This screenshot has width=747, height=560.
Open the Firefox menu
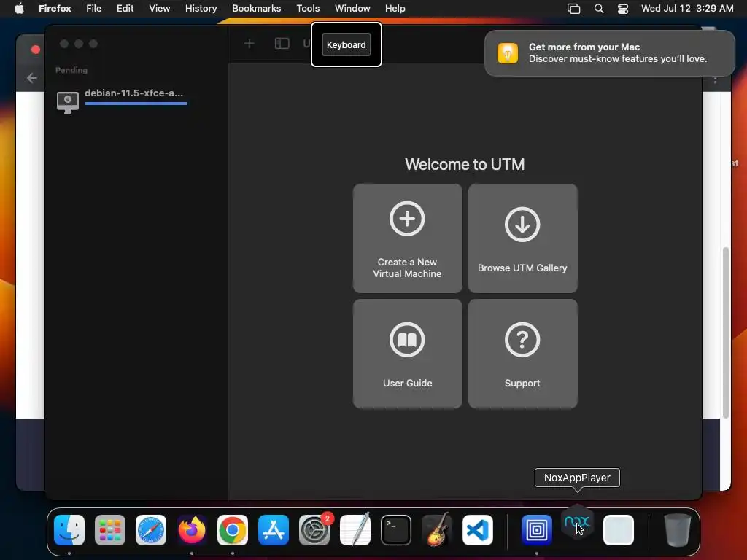point(55,9)
